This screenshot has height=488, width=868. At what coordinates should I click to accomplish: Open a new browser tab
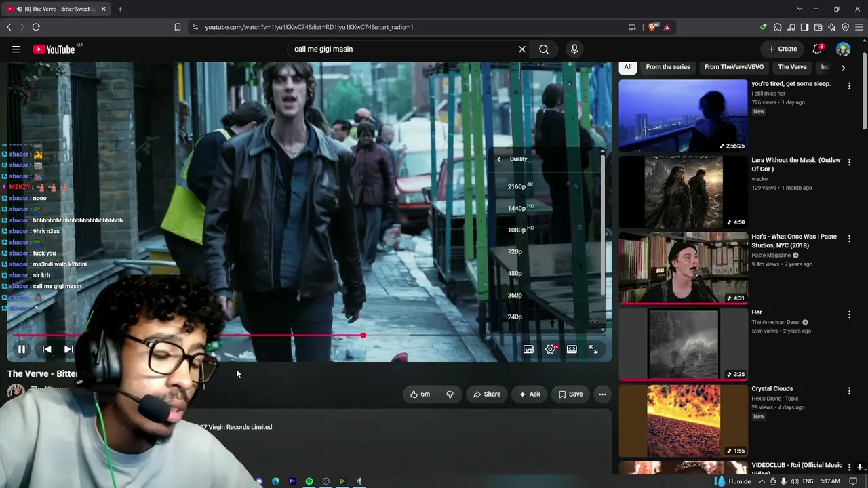click(120, 9)
